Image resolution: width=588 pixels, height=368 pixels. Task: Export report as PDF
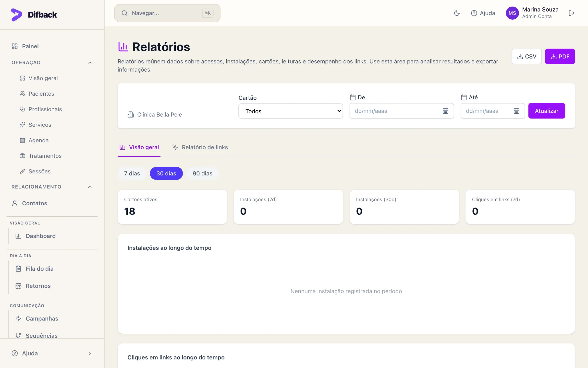click(560, 56)
